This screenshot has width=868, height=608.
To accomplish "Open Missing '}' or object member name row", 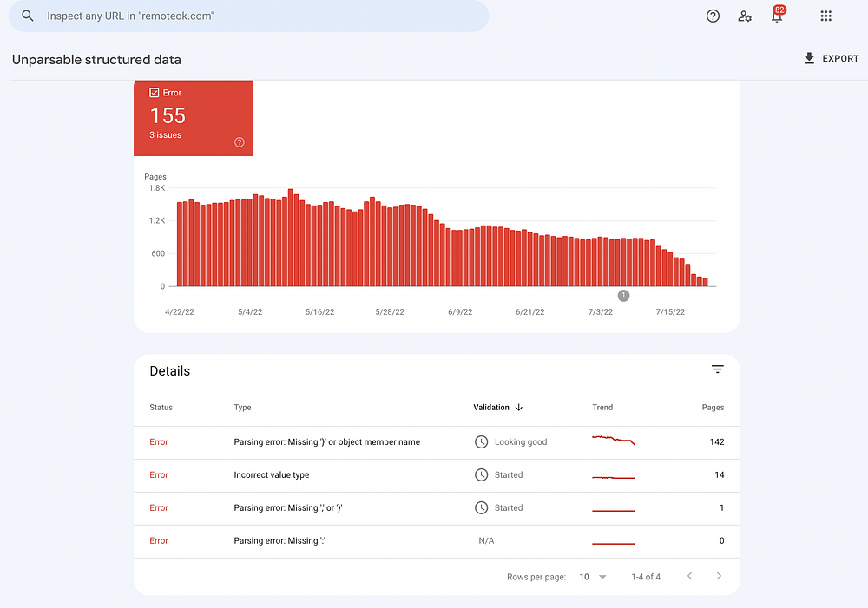I will 437,442.
